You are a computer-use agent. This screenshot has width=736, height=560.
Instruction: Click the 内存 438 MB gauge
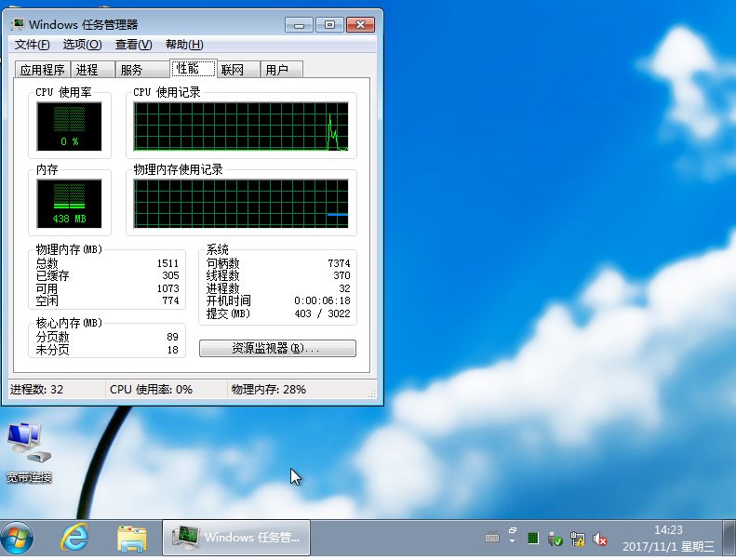(x=70, y=204)
